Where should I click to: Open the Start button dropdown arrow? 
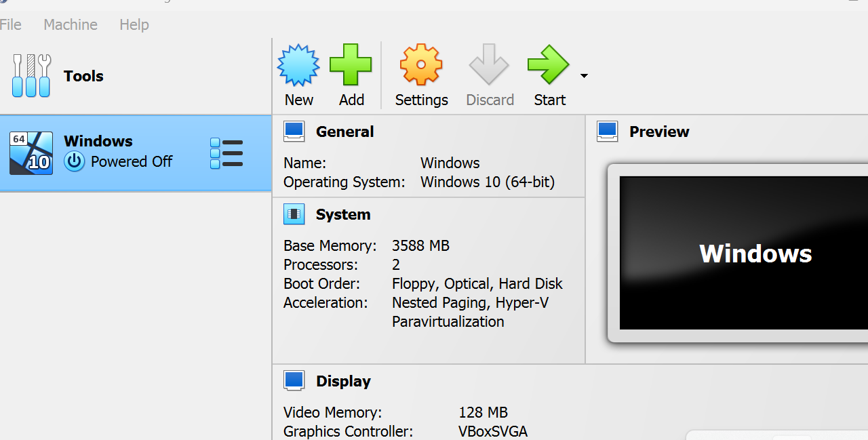(x=584, y=76)
